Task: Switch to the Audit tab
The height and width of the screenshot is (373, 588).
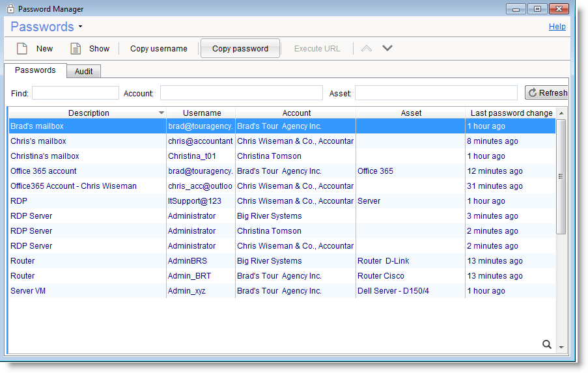Action: click(83, 72)
